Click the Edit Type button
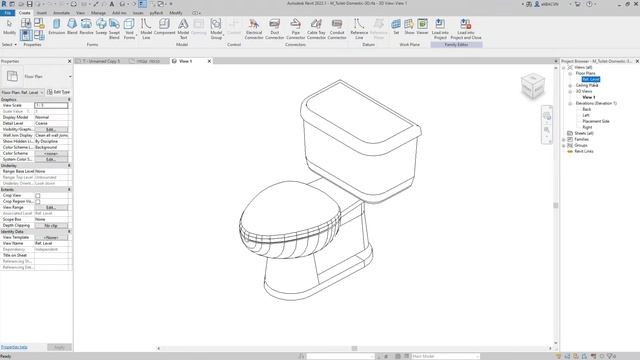This screenshot has width=640, height=360. pos(59,92)
